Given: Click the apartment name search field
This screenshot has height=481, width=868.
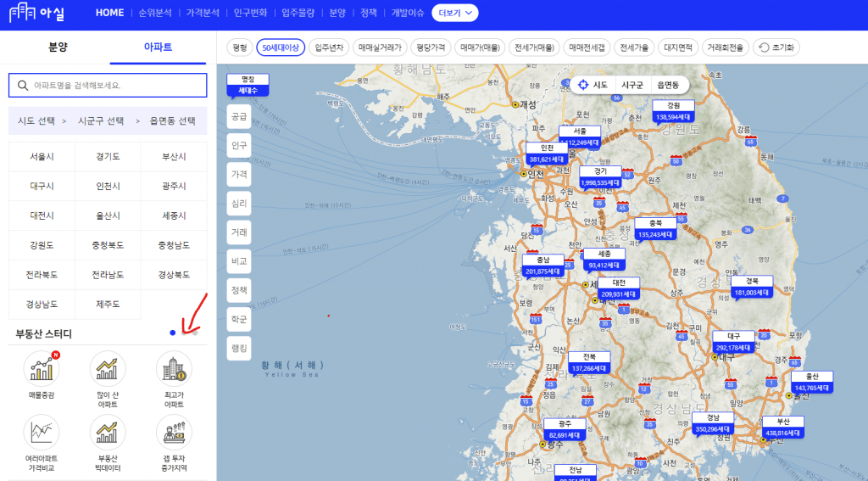Looking at the screenshot, I should [108, 85].
